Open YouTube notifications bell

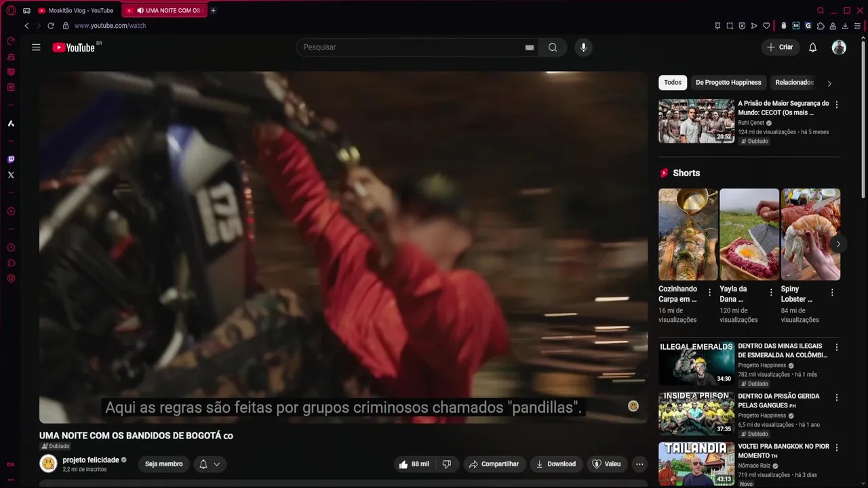[x=812, y=47]
